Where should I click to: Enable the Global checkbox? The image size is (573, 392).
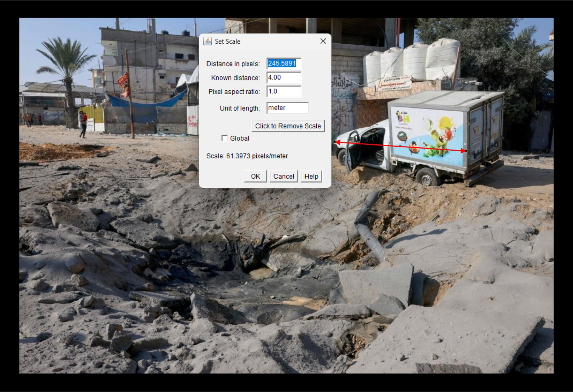225,138
